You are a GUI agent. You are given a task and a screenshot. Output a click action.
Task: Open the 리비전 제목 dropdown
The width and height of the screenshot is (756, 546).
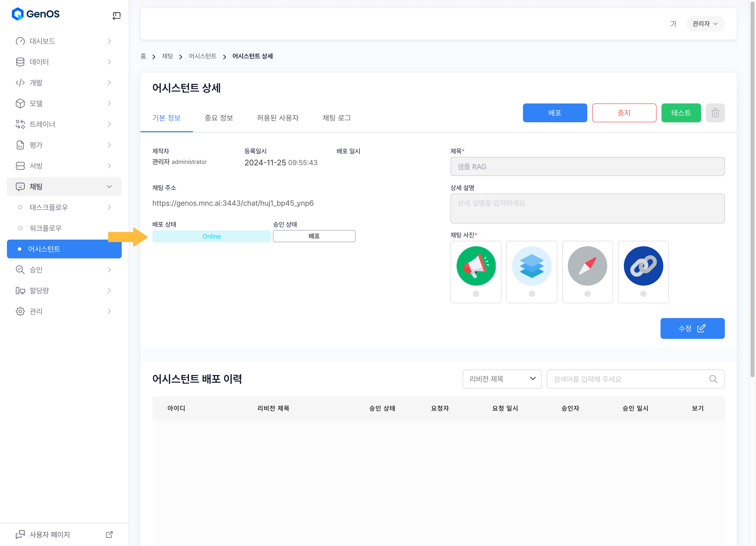point(502,379)
